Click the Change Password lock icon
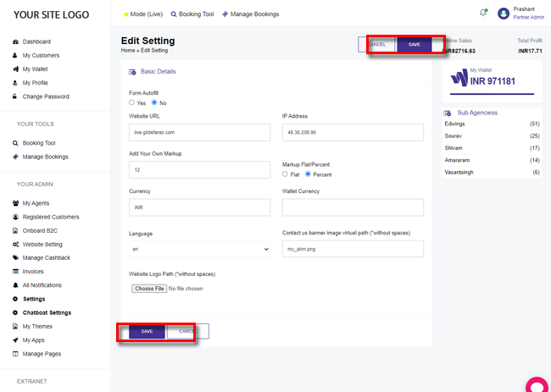 click(x=15, y=97)
